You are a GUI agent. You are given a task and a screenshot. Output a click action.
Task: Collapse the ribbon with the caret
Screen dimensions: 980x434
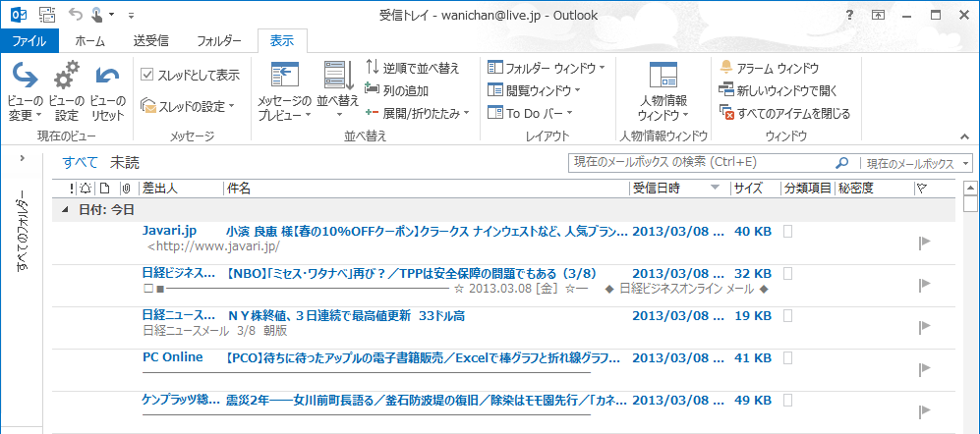(963, 136)
